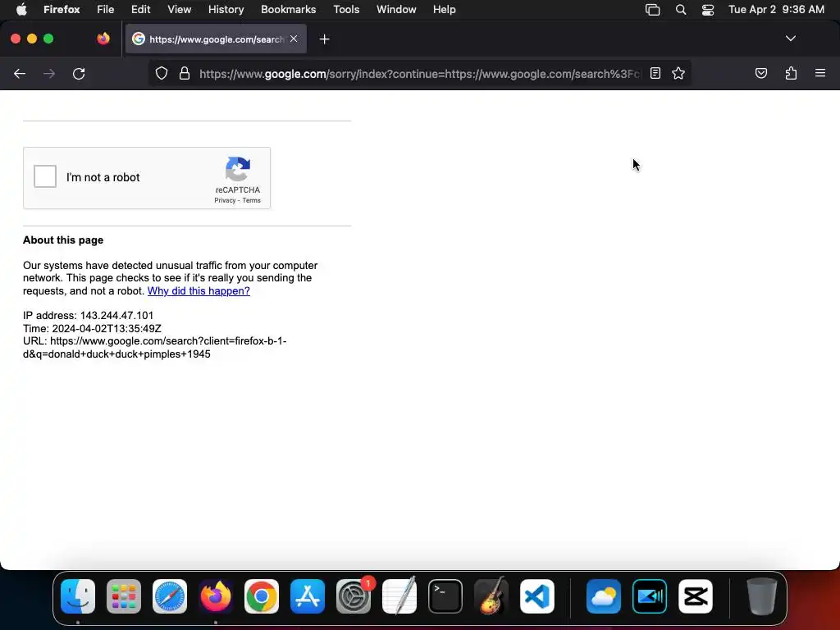Check the I'm not a robot checkbox
This screenshot has width=840, height=630.
click(x=45, y=176)
